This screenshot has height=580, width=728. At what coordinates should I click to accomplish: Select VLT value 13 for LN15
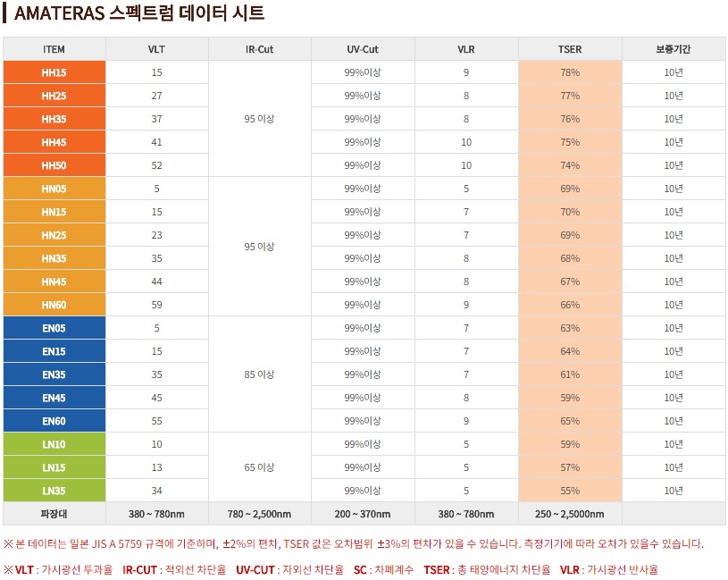click(x=157, y=467)
